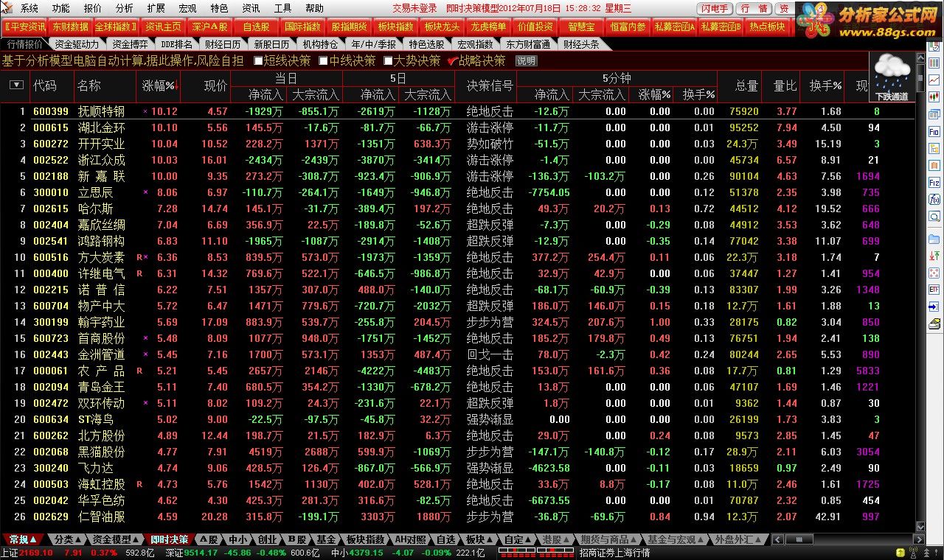Select stock code 600516 方大炭素
This screenshot has width=944, height=560.
pos(51,257)
